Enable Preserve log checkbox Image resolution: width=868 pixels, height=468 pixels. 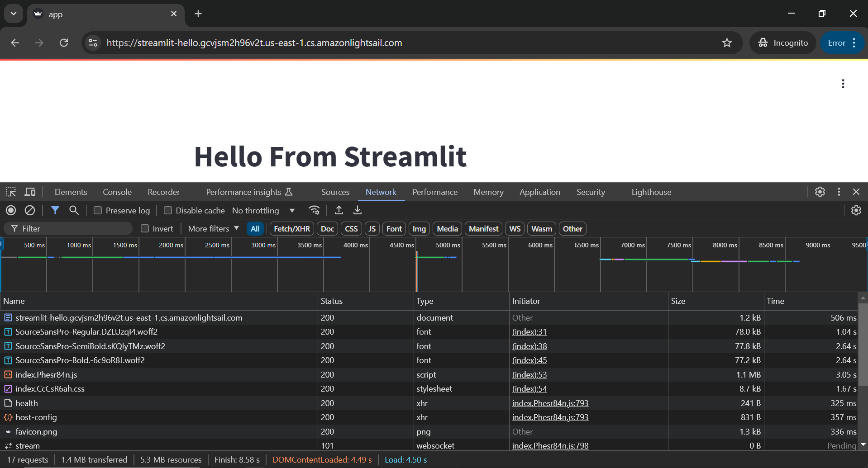97,210
